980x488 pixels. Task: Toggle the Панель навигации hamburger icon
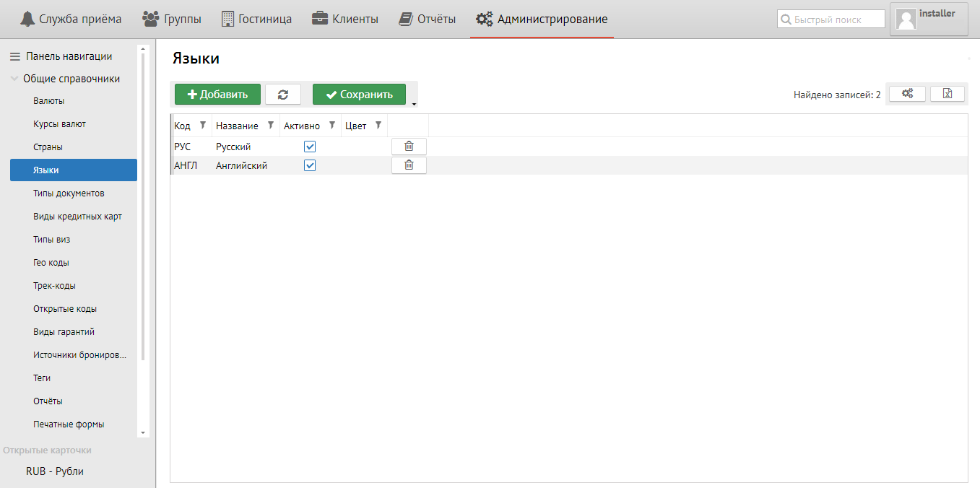(14, 56)
